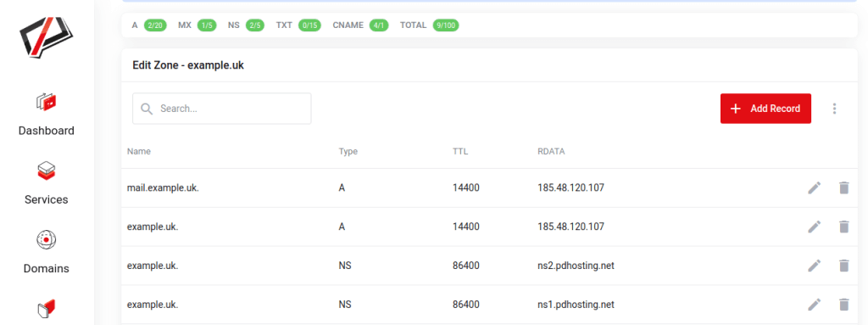Delete the ns2.pdhosting.net NS record
Screen dimensions: 868x325
pyautogui.click(x=843, y=266)
